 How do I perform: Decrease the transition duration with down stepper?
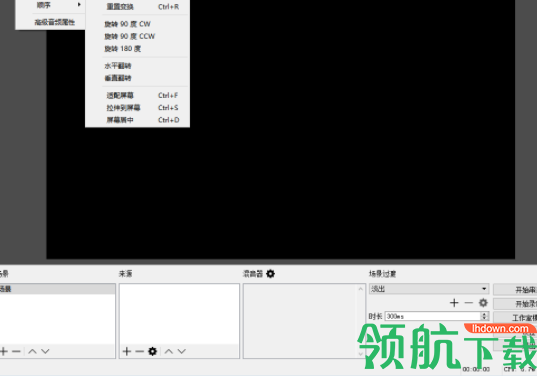click(x=485, y=318)
